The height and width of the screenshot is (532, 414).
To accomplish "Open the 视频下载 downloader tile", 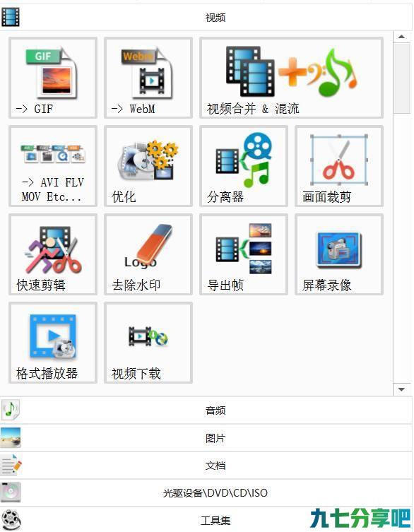I will tap(148, 343).
